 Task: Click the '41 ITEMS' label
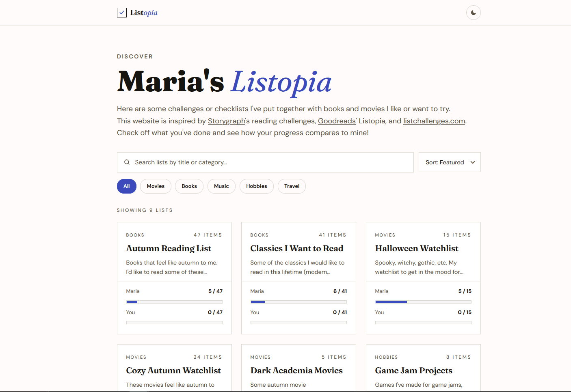(333, 235)
